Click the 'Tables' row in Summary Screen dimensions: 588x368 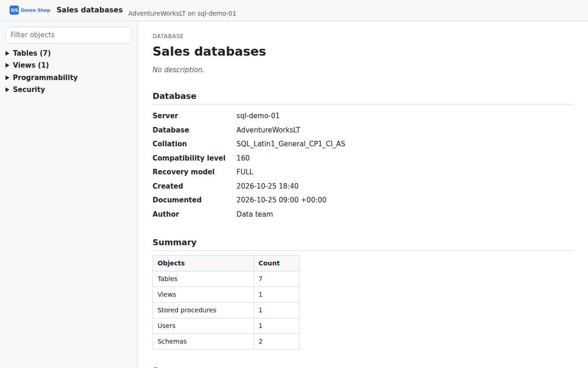click(226, 279)
